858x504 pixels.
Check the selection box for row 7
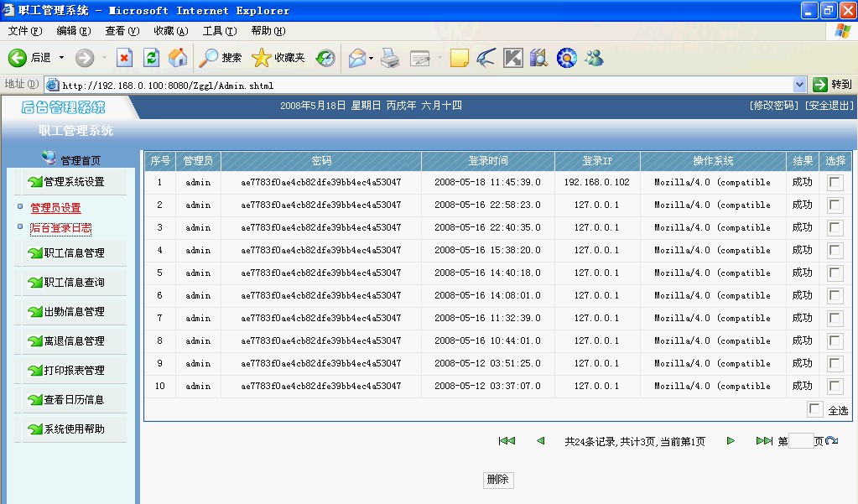click(x=835, y=318)
